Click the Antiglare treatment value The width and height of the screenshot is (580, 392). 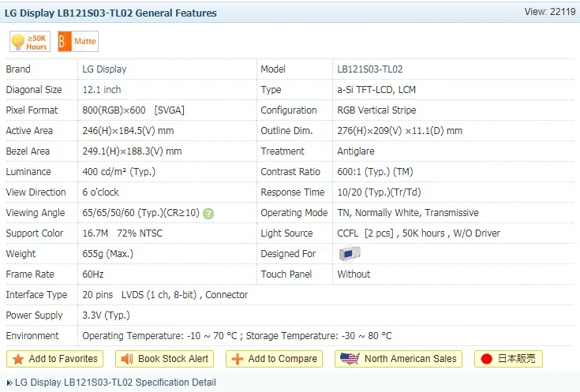coord(356,151)
